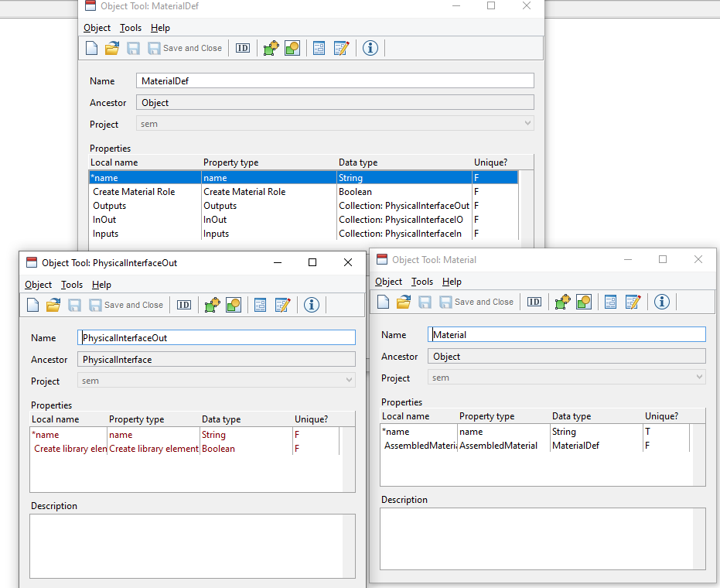
Task: Click Save and Close in MaterialDef window
Action: 185,48
